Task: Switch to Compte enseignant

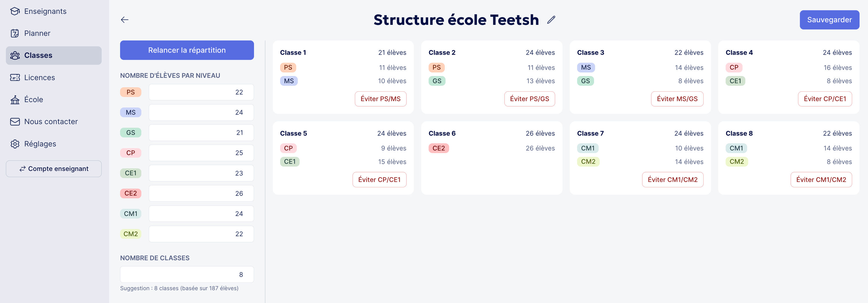Action: coord(54,169)
